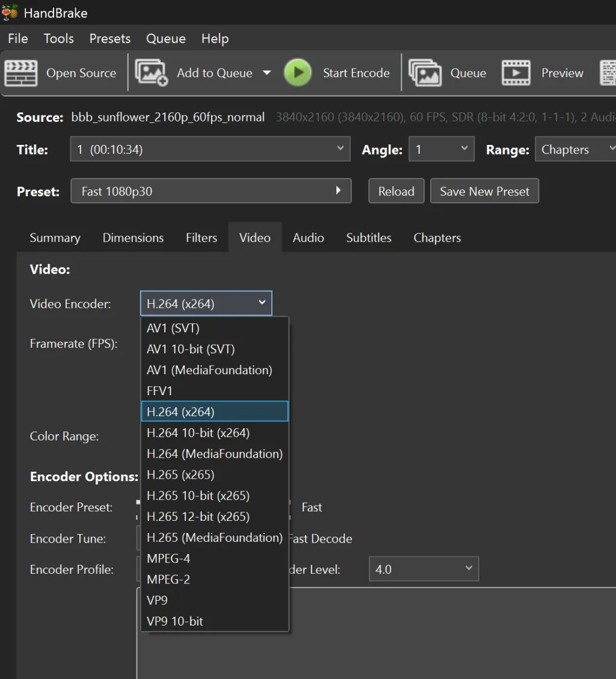Choose FFV1 encoder option
Screen dimensions: 616x679
215,390
